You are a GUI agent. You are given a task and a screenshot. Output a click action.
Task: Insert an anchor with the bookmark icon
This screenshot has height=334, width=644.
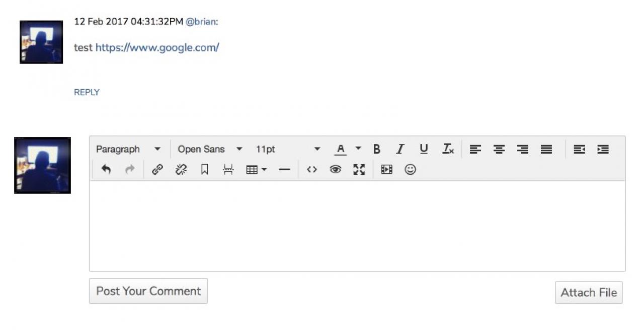204,170
